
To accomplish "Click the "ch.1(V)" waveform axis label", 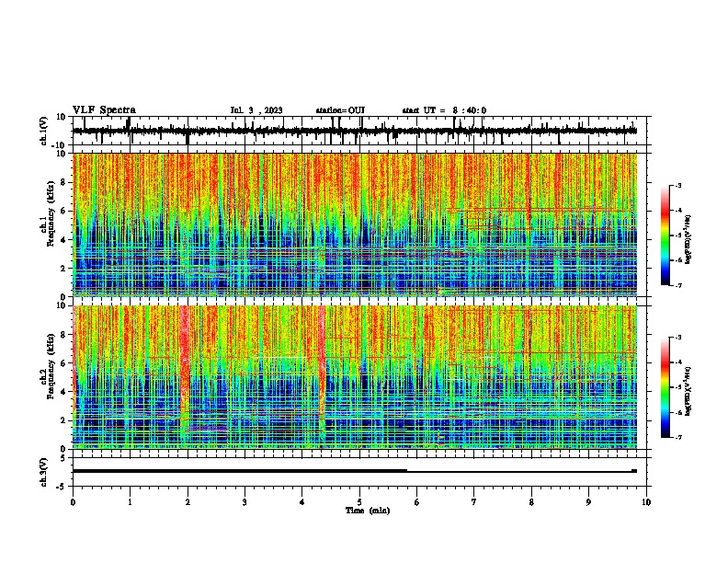I will coord(44,131).
